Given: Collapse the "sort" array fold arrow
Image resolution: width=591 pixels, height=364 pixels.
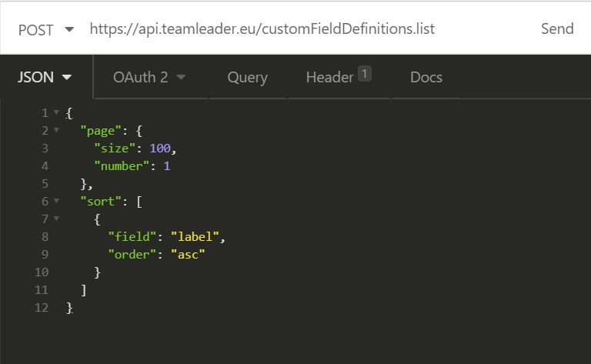Looking at the screenshot, I should [56, 201].
